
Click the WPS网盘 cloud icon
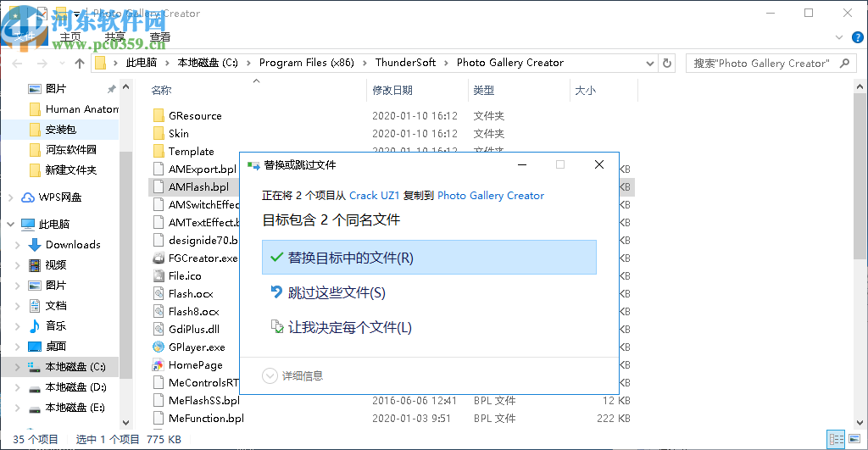28,197
